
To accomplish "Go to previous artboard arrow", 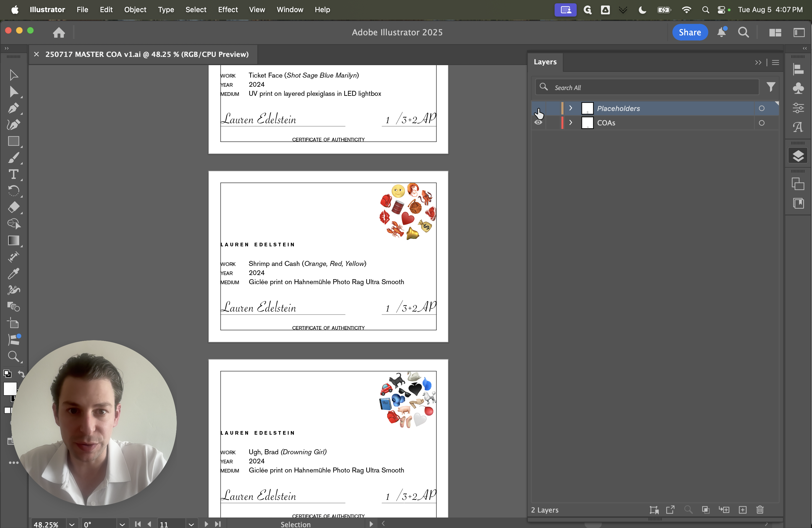I will (149, 524).
